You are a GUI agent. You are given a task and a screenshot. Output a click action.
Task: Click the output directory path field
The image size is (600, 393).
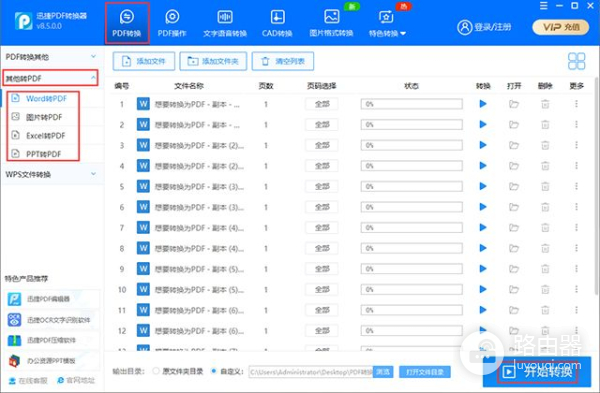coord(311,372)
